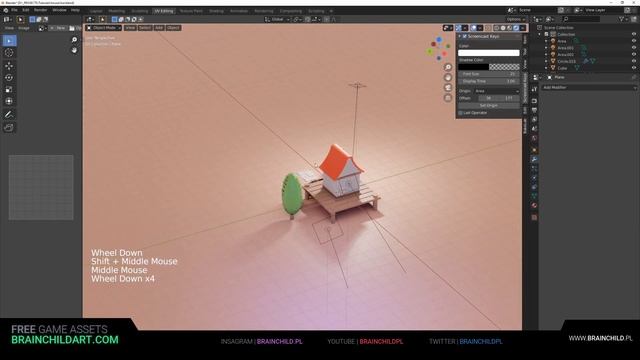The height and width of the screenshot is (360, 640).
Task: Hide Circle.015 via its eye icon
Action: [x=633, y=61]
